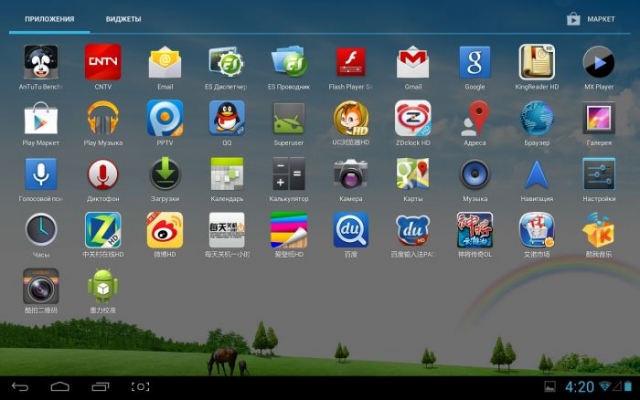Switch to the Виджеты tab

pyautogui.click(x=123, y=19)
